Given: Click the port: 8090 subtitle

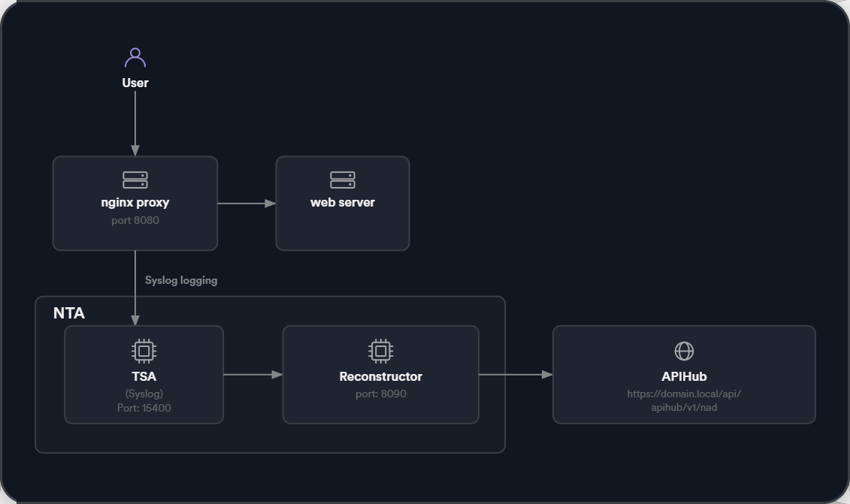Looking at the screenshot, I should point(380,394).
